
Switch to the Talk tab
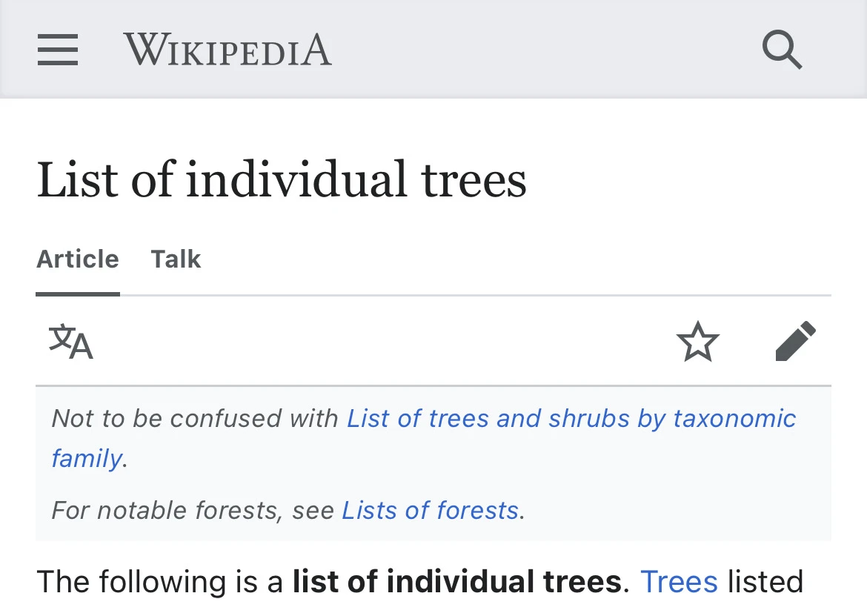176,259
